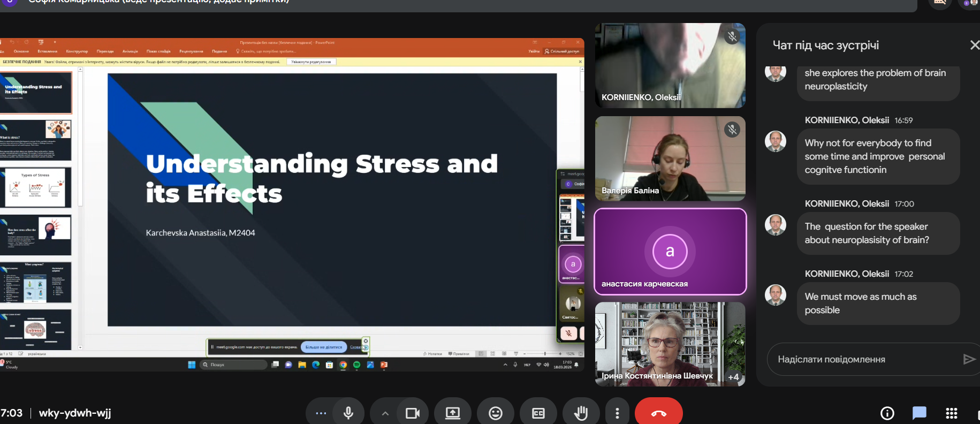Select Валерія Баліна video tile
The image size is (980, 424).
pyautogui.click(x=670, y=158)
